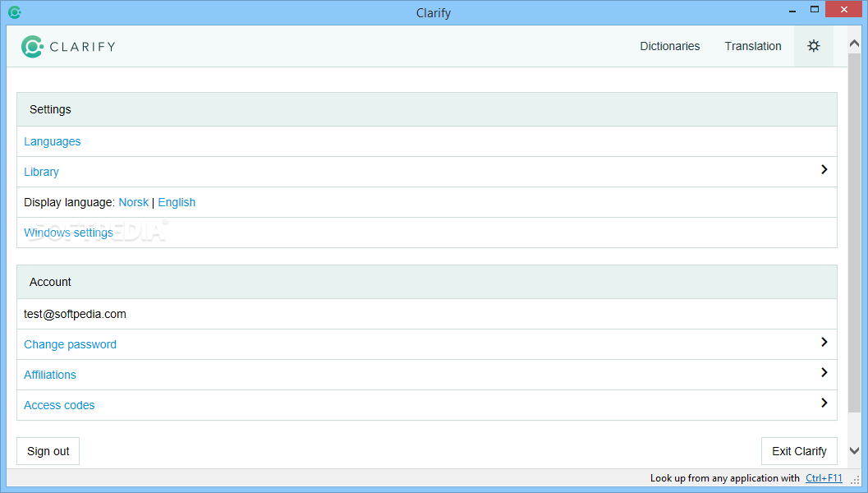This screenshot has height=493, width=868.
Task: Click the Sign out button
Action: 48,451
